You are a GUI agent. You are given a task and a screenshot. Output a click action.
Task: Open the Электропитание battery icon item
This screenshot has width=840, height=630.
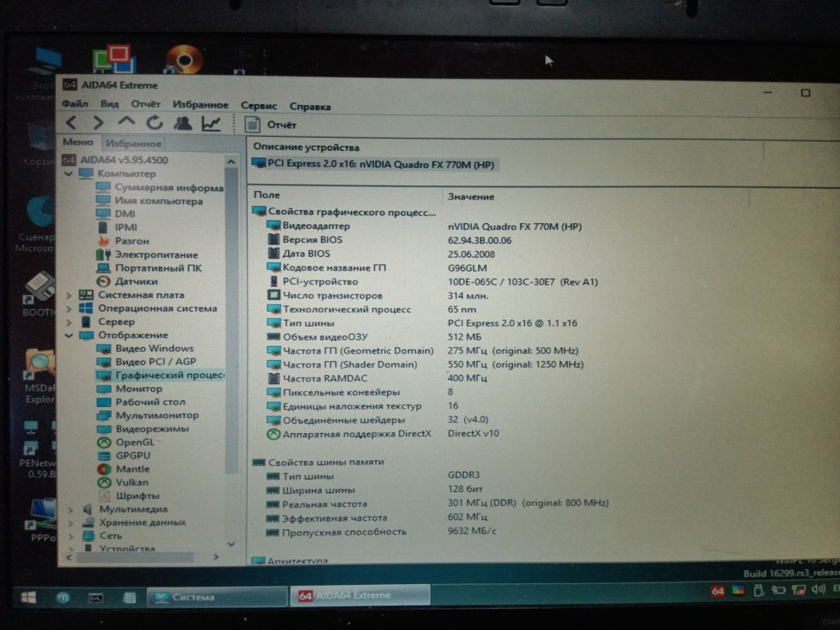pyautogui.click(x=148, y=254)
